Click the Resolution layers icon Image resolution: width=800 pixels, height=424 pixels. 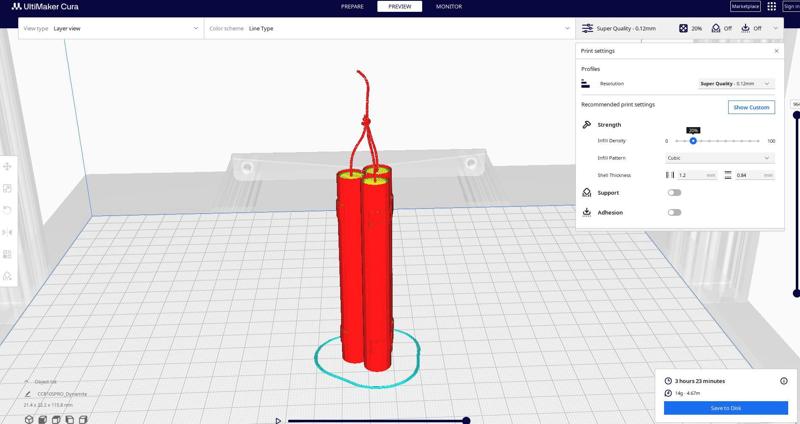coord(585,84)
